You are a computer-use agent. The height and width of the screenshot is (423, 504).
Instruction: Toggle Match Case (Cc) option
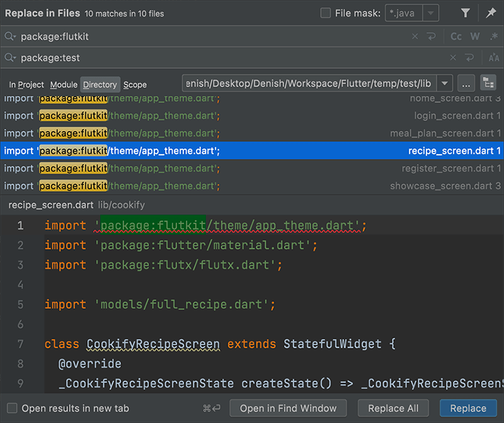click(x=456, y=37)
